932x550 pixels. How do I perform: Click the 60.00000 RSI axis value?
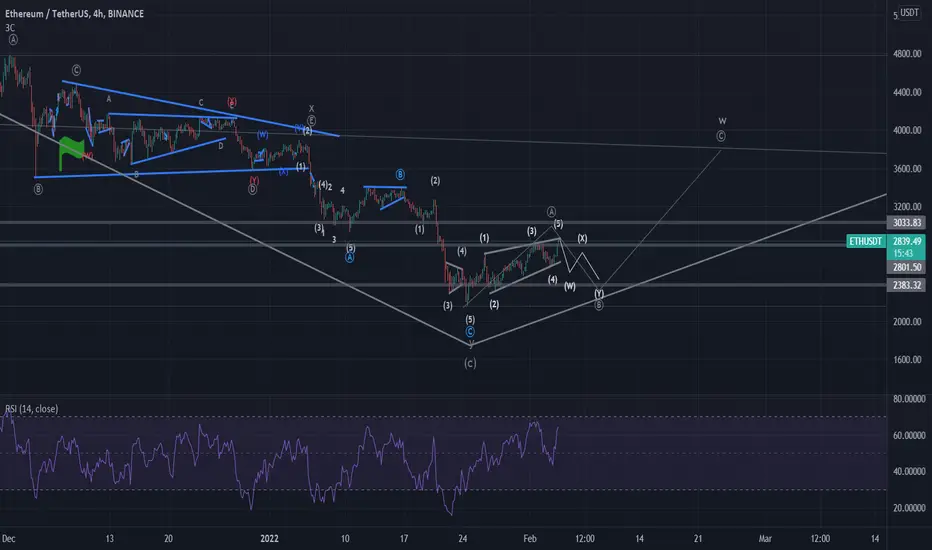(x=909, y=435)
